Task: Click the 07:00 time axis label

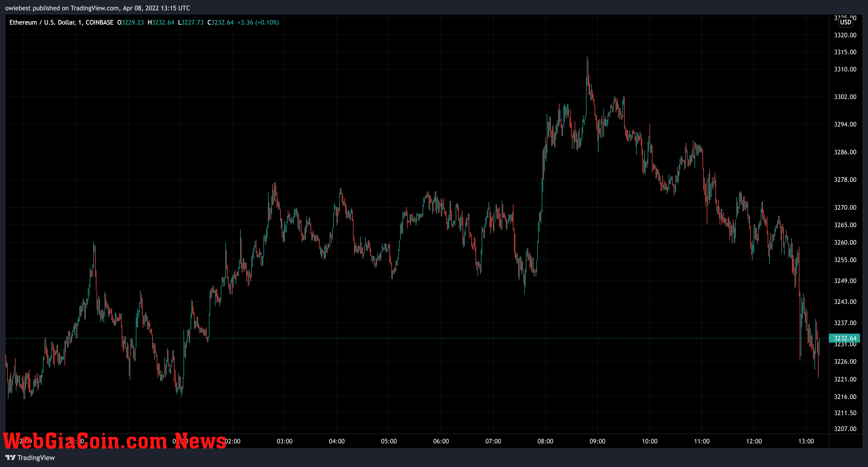Action: tap(493, 441)
